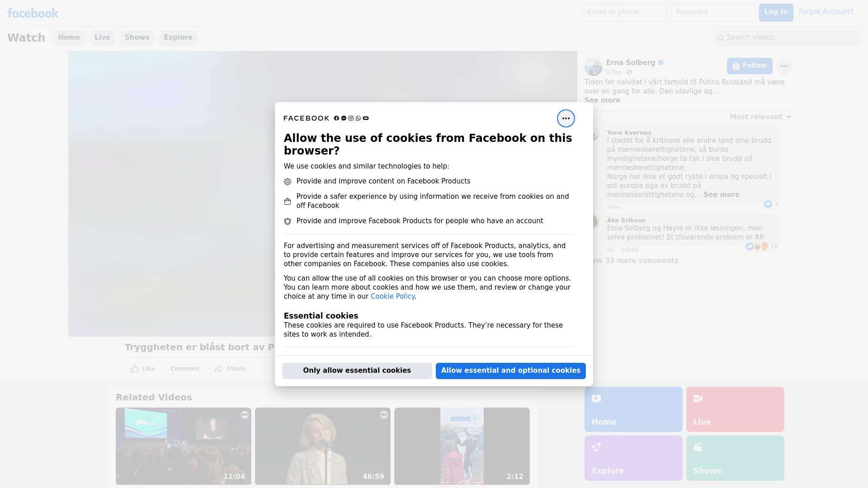
Task: Expand the Most relevant comment sort dropdown
Action: (760, 117)
